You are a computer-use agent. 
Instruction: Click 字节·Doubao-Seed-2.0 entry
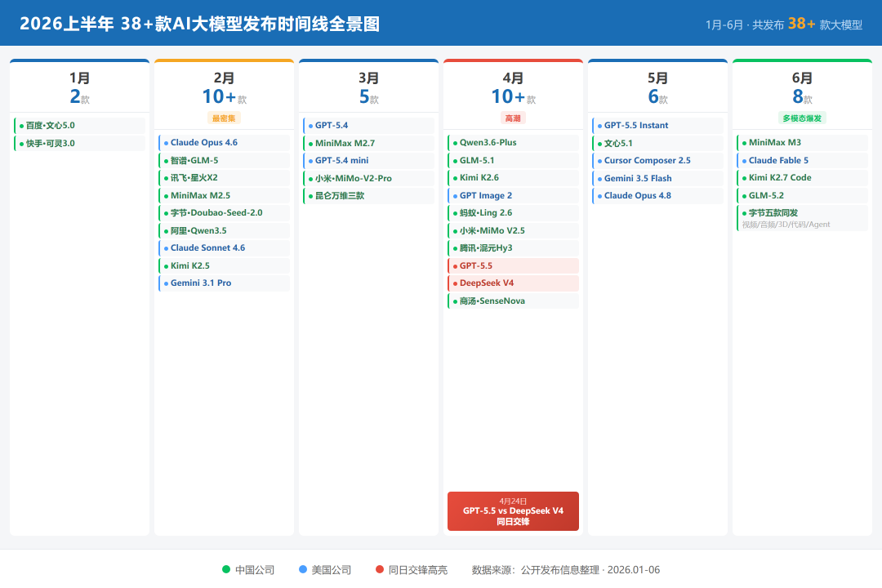pyautogui.click(x=224, y=212)
